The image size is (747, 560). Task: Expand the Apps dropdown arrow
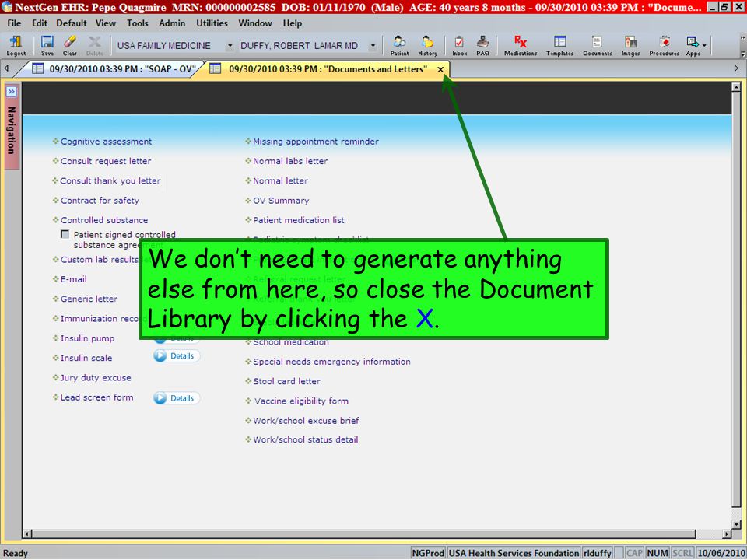coord(705,46)
